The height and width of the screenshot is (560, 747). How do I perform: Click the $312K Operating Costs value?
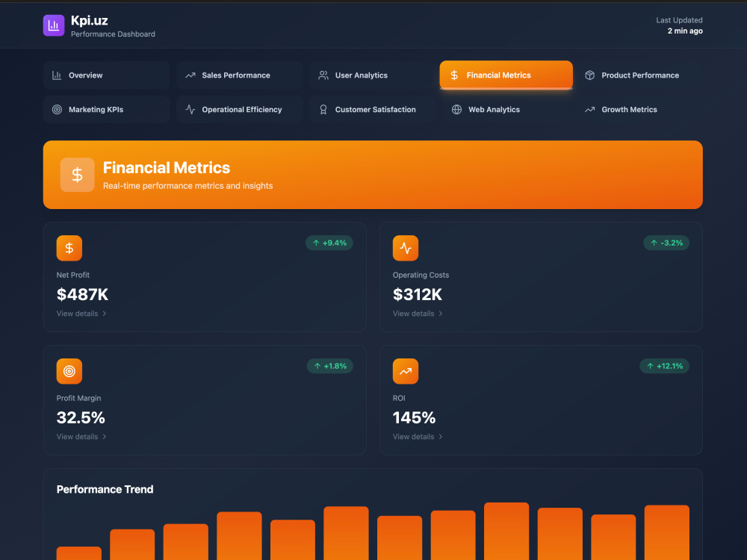[418, 294]
